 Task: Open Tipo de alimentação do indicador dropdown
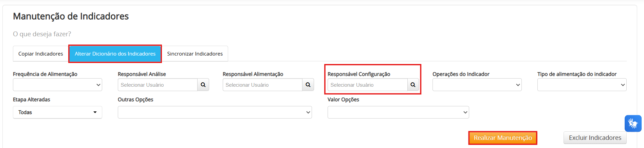point(582,85)
